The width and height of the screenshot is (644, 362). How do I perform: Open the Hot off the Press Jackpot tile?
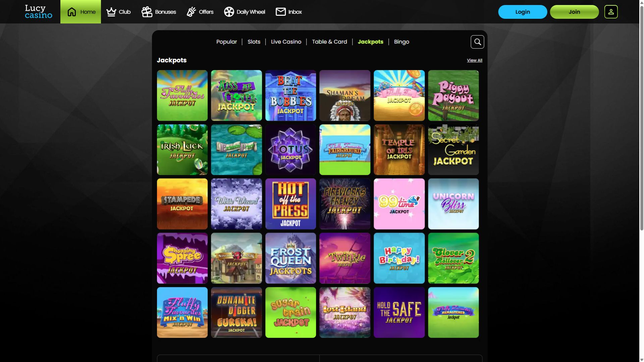point(290,204)
